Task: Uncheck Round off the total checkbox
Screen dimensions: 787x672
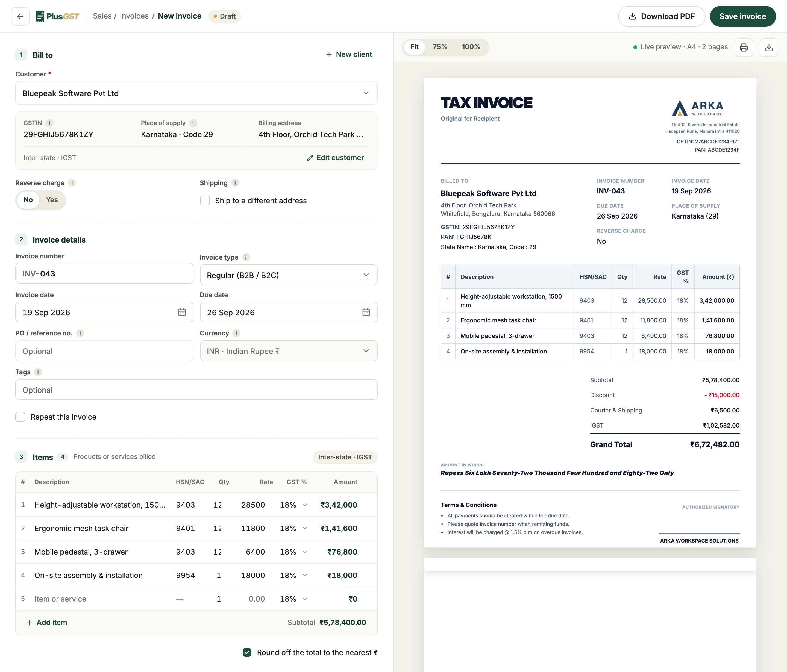Action: pos(247,652)
